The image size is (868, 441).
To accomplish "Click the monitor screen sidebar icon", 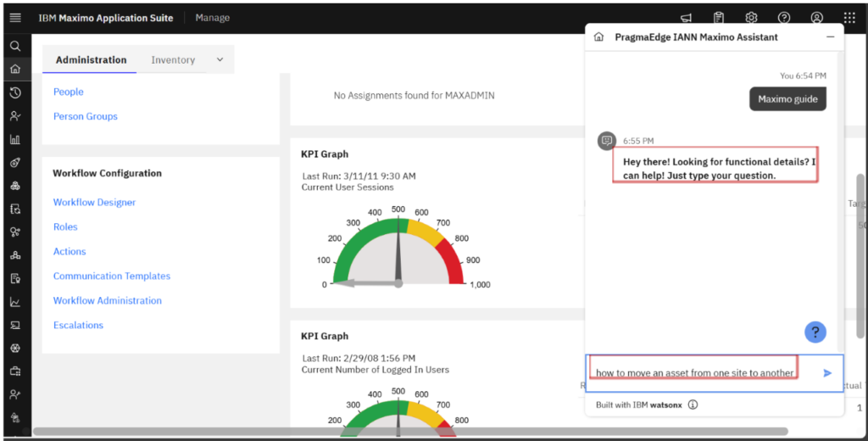I will pyautogui.click(x=15, y=325).
